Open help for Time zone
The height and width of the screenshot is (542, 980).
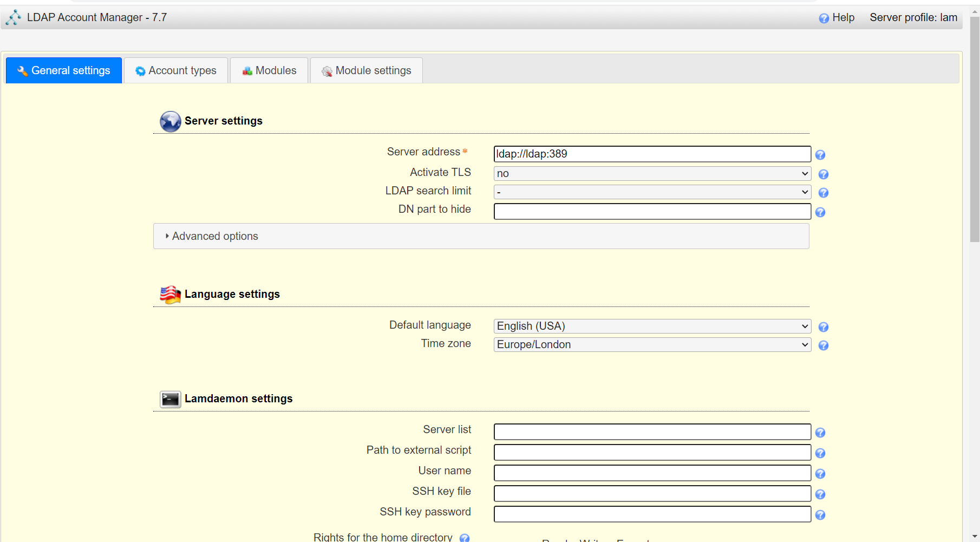[x=824, y=345]
